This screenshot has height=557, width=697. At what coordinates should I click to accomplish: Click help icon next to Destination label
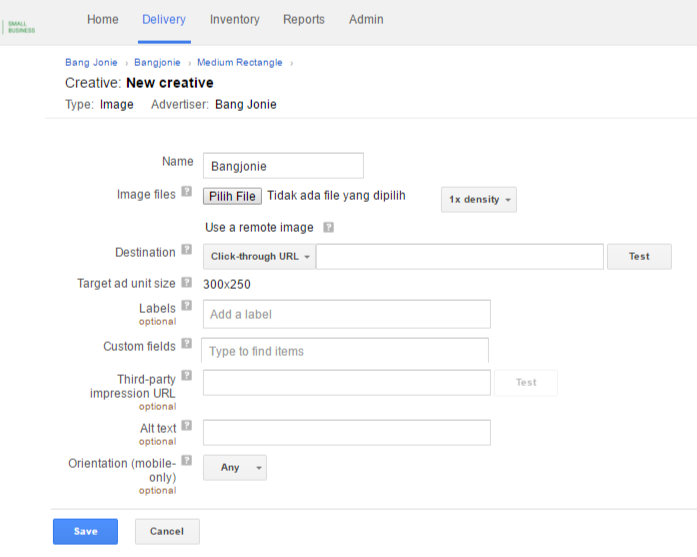point(187,251)
